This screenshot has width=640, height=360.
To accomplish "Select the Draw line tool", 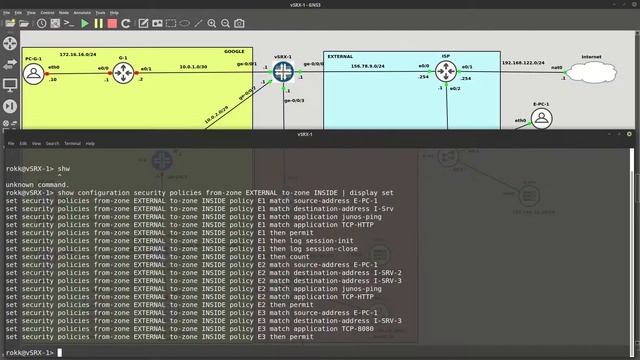I will tap(198, 23).
